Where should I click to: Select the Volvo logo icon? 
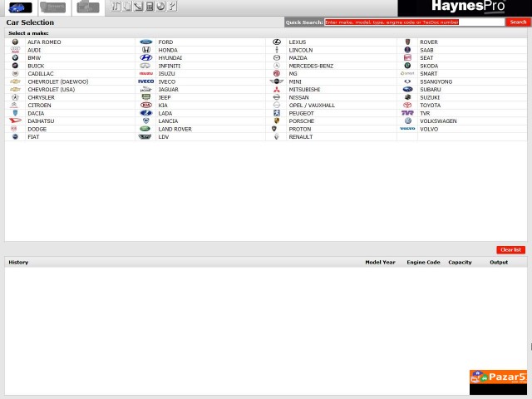tap(407, 129)
